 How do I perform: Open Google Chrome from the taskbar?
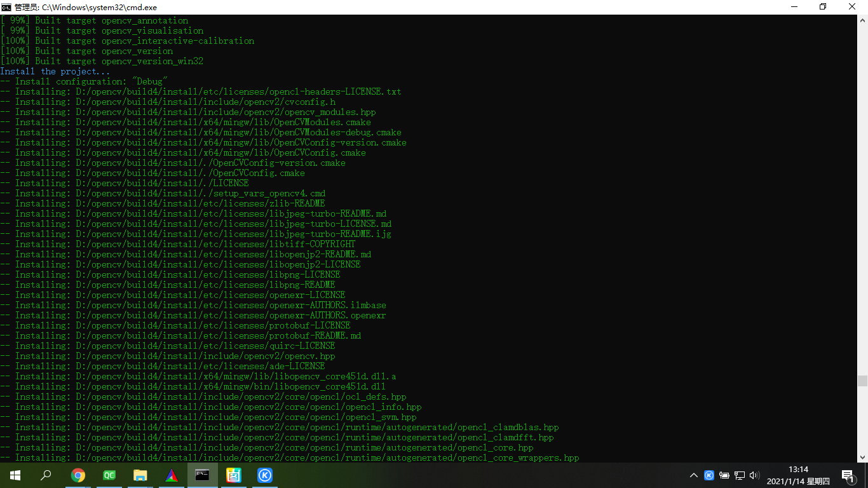[78, 475]
